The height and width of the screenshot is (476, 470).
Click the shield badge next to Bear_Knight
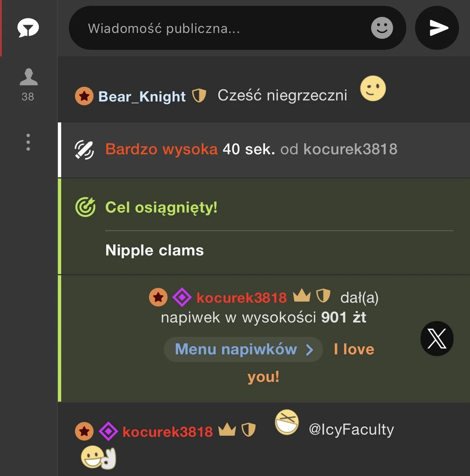coord(199,95)
